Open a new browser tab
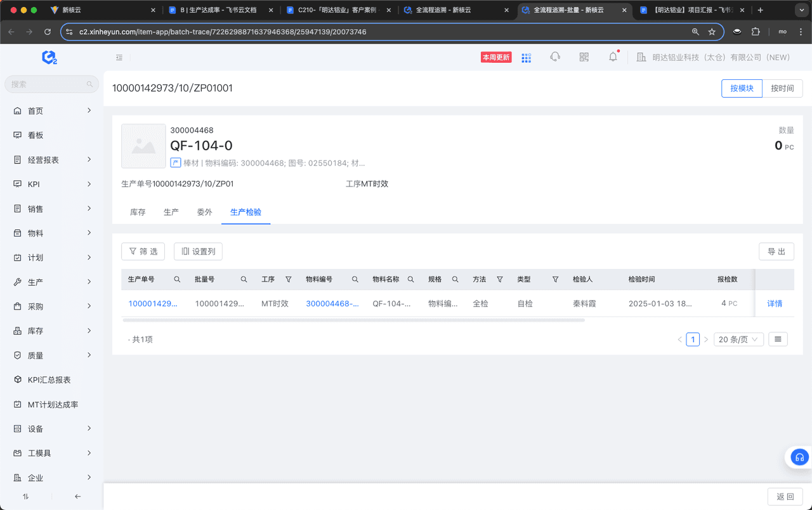 (761, 10)
